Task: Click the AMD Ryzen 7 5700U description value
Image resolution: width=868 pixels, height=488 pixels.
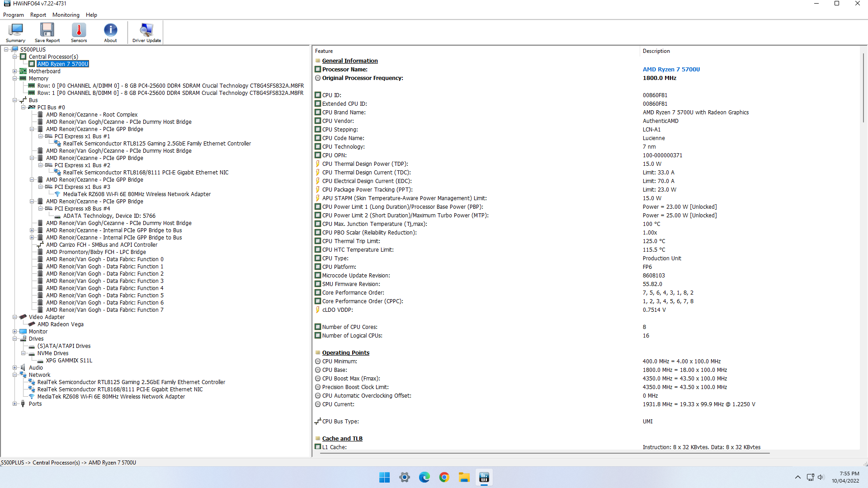Action: coord(671,70)
